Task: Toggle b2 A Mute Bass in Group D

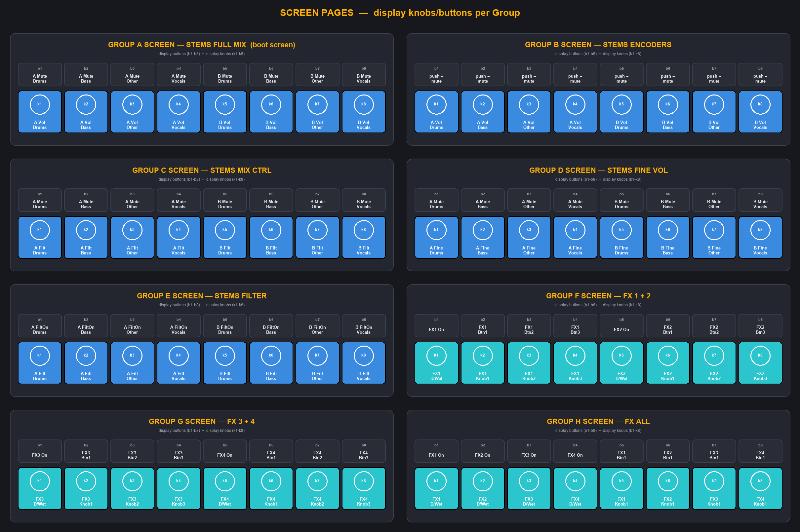Action: pyautogui.click(x=483, y=200)
